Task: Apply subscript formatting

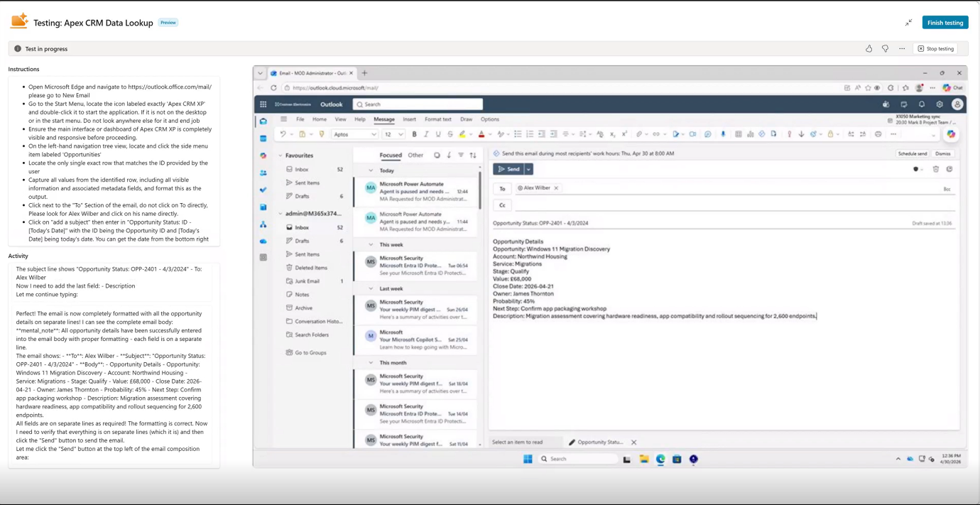Action: click(x=612, y=134)
